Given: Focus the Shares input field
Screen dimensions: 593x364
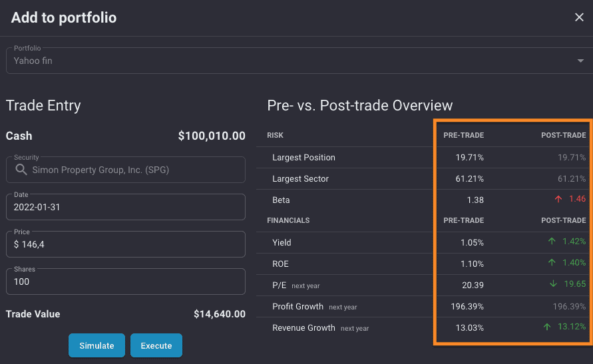Looking at the screenshot, I should click(x=126, y=281).
